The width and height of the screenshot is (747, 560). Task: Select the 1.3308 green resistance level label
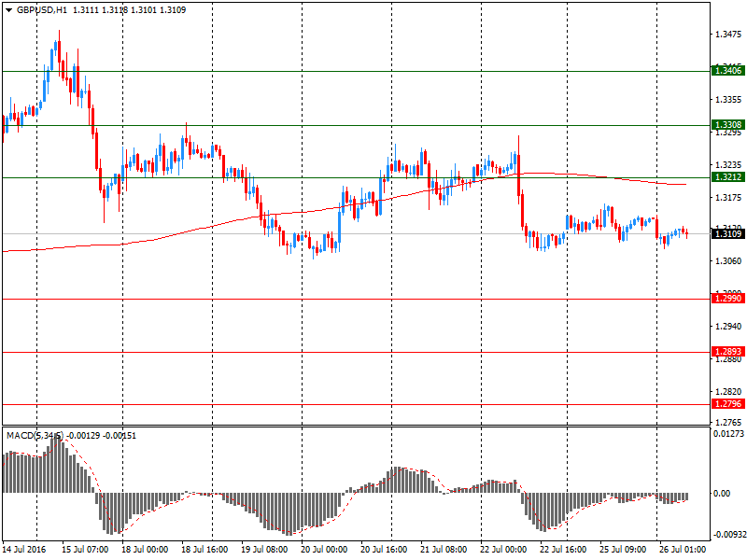click(x=728, y=125)
